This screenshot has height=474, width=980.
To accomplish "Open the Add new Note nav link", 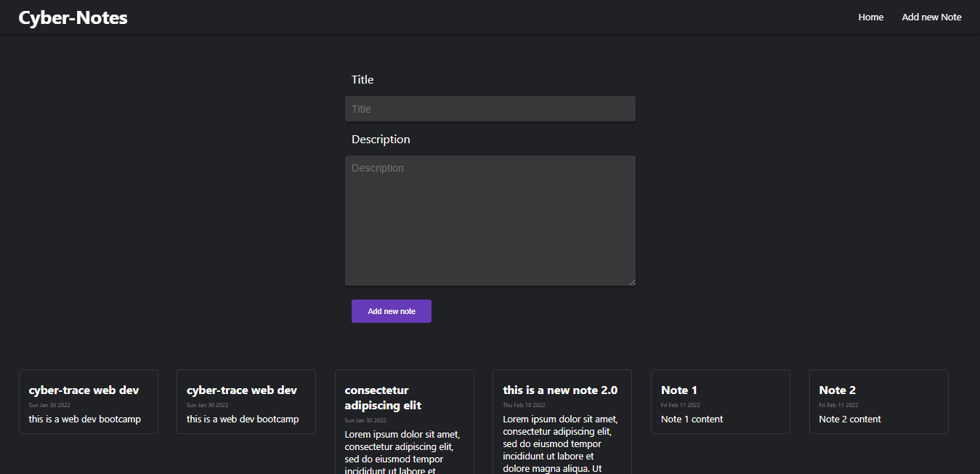I will click(931, 17).
